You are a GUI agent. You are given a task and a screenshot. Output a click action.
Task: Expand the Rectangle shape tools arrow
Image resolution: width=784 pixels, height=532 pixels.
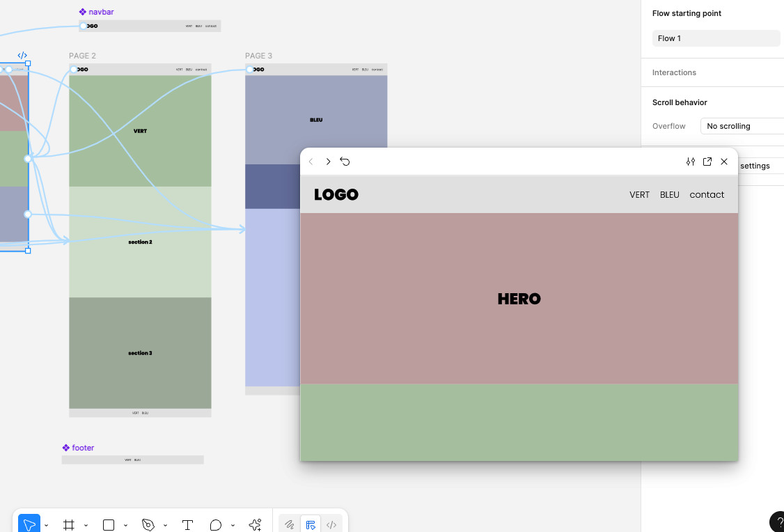pos(125,525)
